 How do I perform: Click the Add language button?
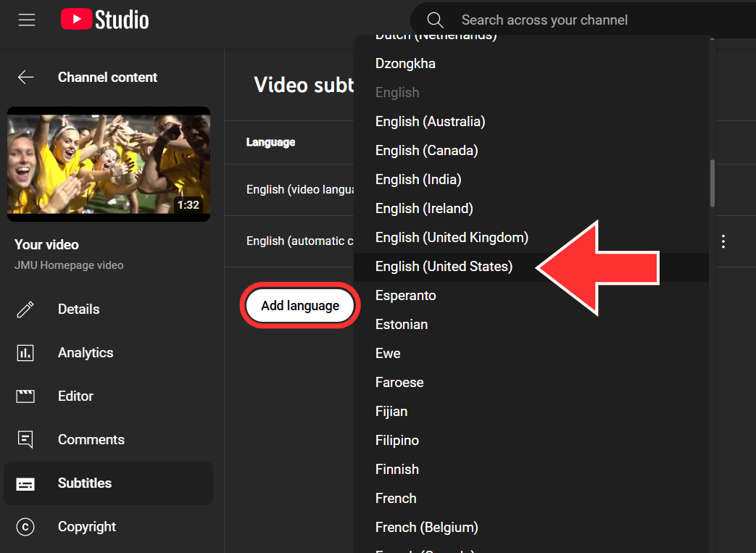[x=300, y=306]
